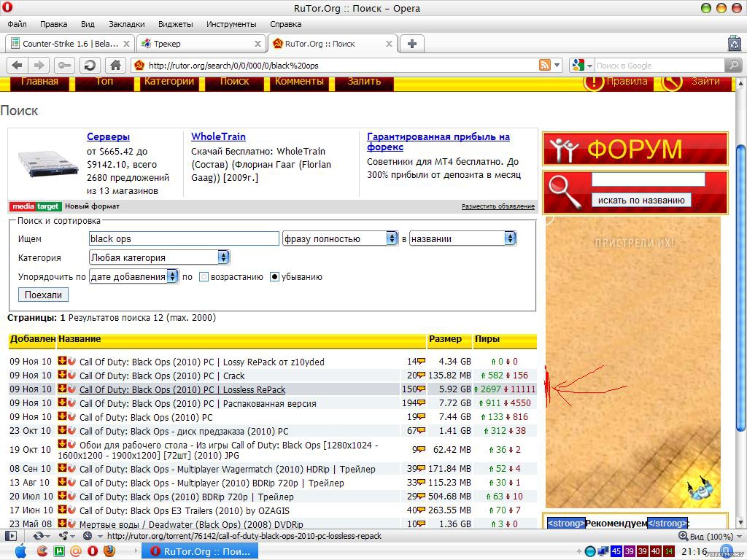The width and height of the screenshot is (747, 560).
Task: Open Мертвые воды / Deadwater DVDRip link
Action: click(x=191, y=524)
